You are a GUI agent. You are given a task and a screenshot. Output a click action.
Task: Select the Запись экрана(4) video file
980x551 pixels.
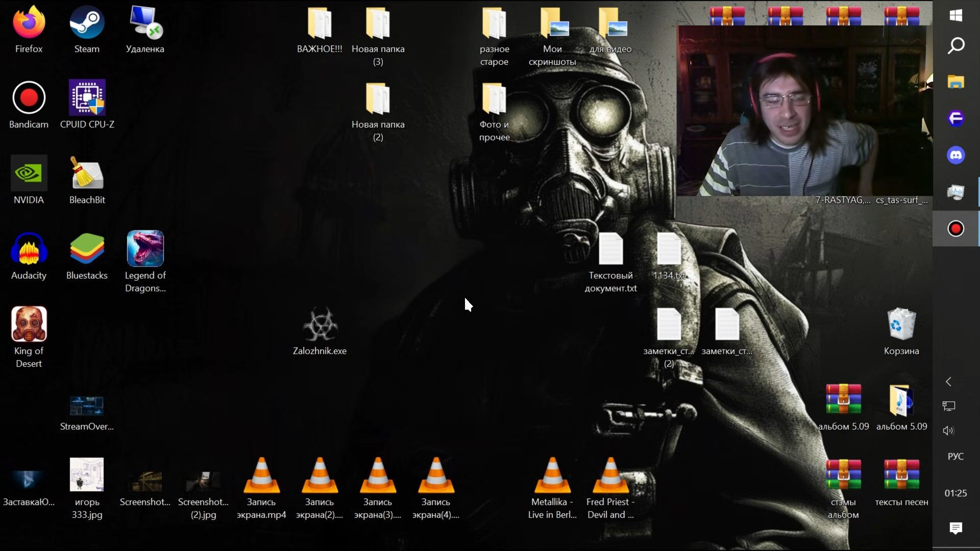[436, 489]
